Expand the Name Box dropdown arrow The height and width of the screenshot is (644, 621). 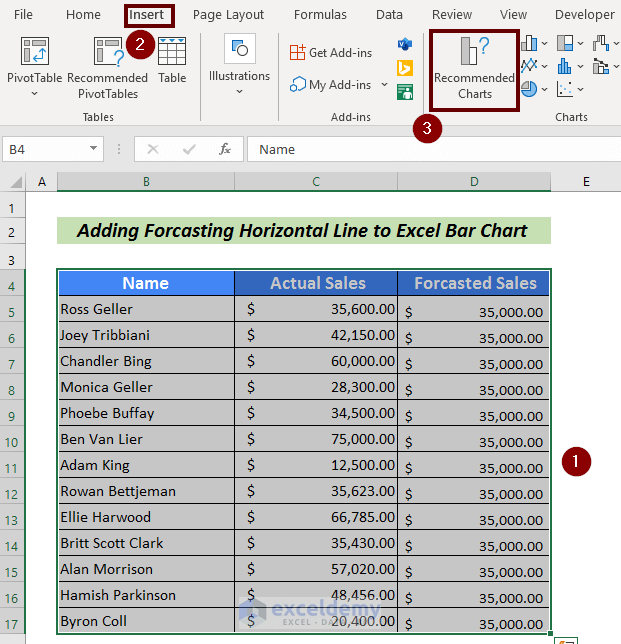coord(94,149)
